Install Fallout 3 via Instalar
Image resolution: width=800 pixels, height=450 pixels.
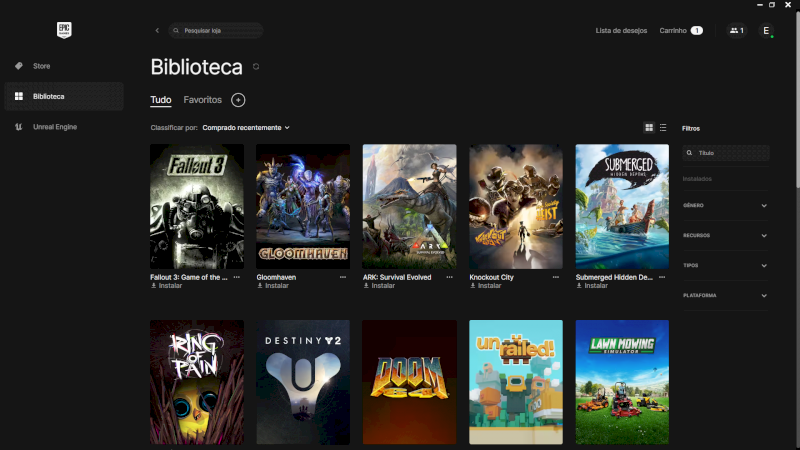166,286
